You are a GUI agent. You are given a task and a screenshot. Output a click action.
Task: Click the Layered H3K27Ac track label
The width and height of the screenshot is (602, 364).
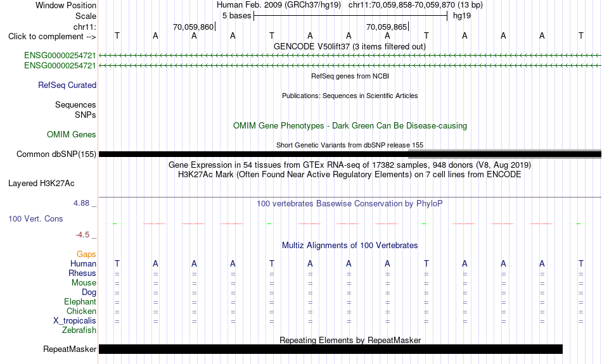pyautogui.click(x=41, y=184)
